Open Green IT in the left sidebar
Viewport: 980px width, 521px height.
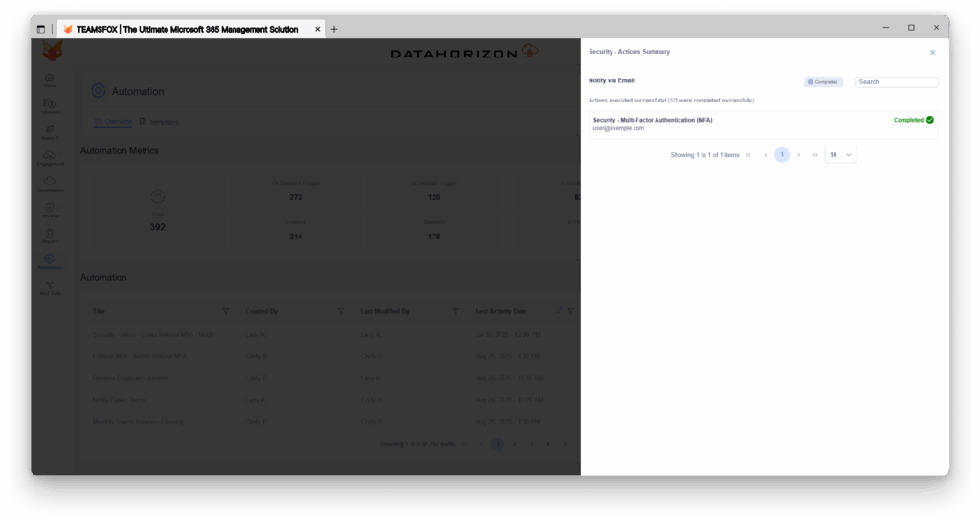click(50, 132)
